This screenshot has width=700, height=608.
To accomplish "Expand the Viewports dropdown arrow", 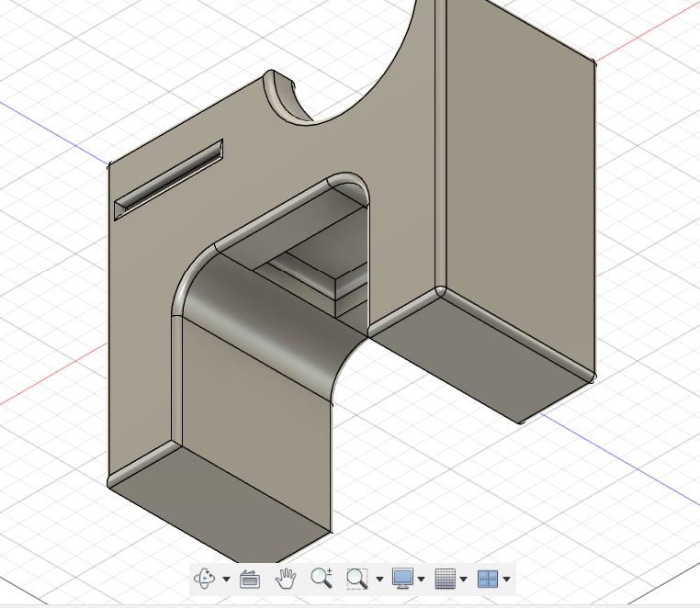I will point(506,580).
